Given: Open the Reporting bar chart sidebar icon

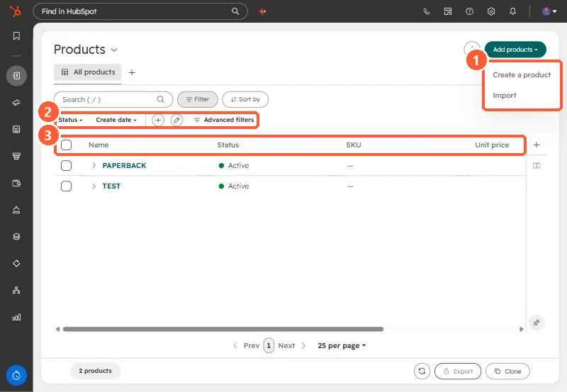Looking at the screenshot, I should point(16,317).
